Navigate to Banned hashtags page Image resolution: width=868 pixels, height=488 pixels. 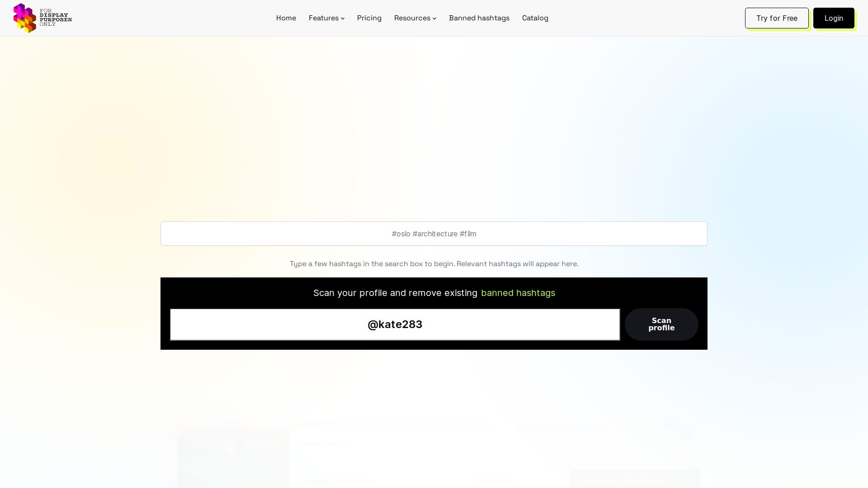coord(479,18)
